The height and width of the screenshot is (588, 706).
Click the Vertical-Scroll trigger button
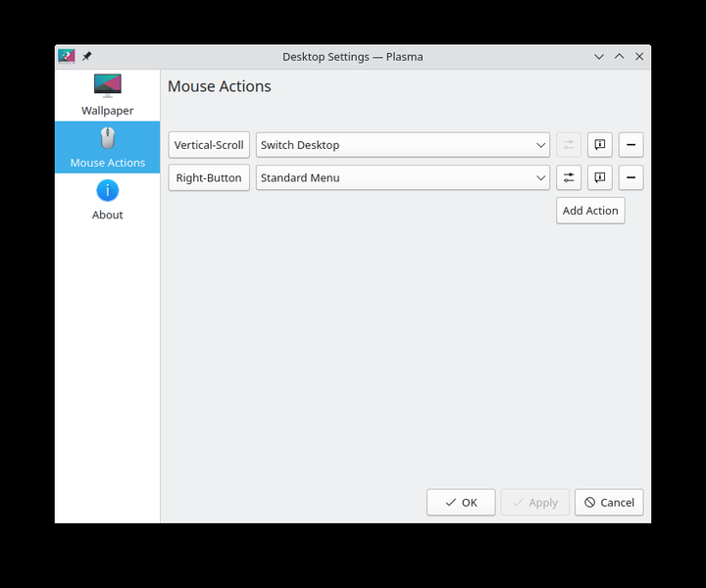[209, 145]
